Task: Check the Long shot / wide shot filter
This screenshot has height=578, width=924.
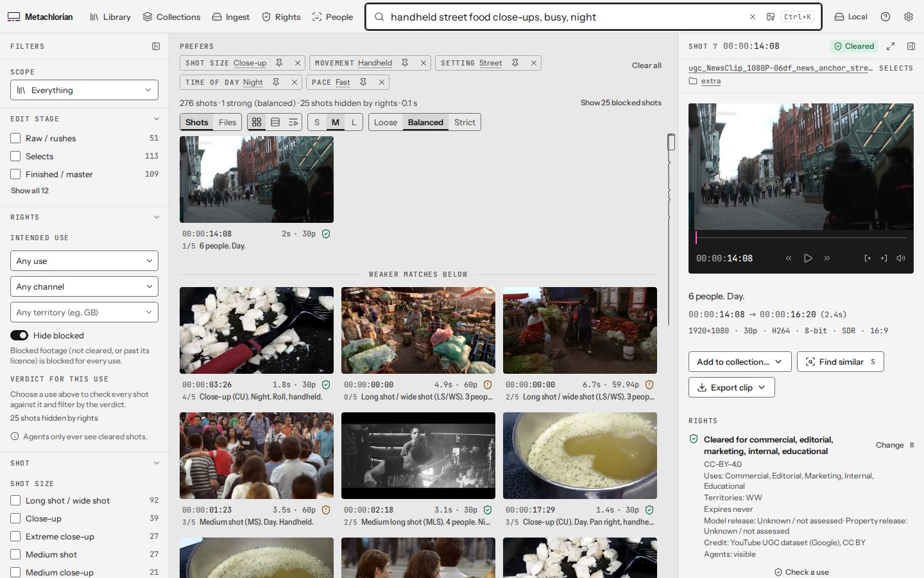Action: point(15,500)
